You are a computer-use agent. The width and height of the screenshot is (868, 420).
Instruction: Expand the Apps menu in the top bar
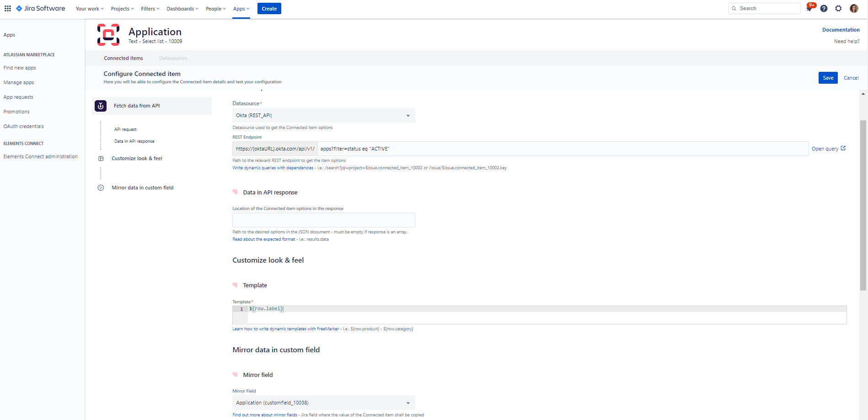coord(241,8)
